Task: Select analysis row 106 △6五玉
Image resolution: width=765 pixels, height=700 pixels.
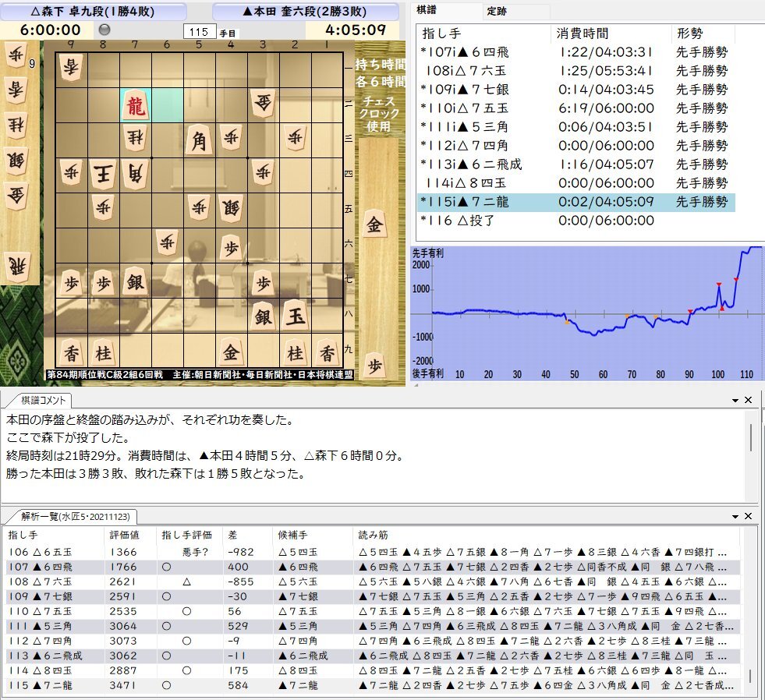Action: [x=374, y=552]
